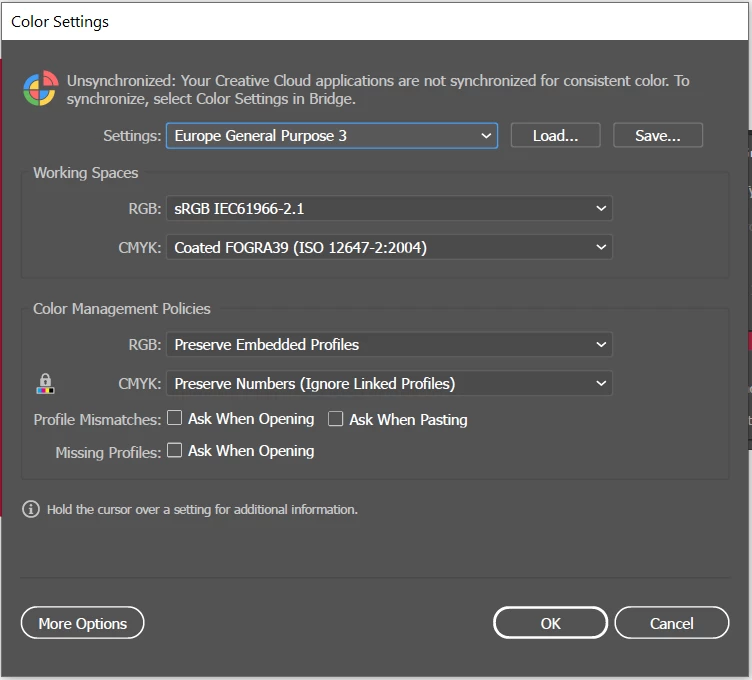Click the info icon beside the hint text
Viewport: 752px width, 680px height.
(31, 509)
